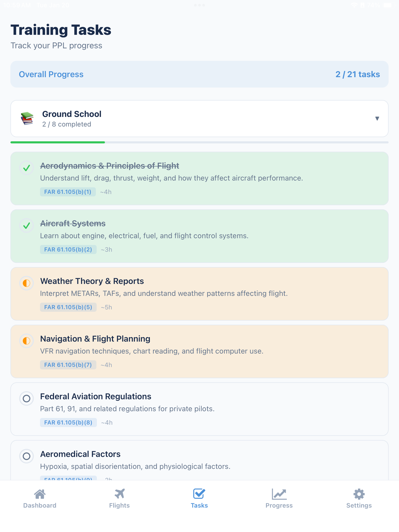399x532 pixels.
Task: Tap the Flights airplane icon
Action: (119, 494)
